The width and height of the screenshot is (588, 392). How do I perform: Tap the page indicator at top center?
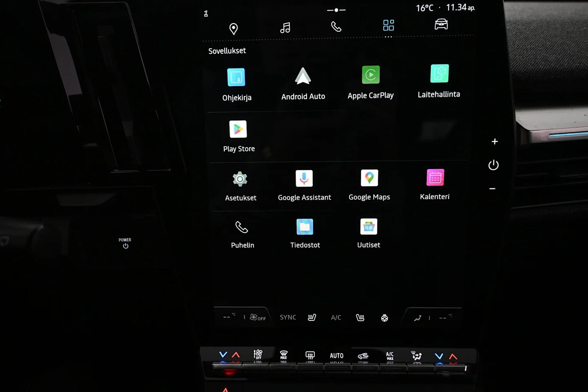click(x=336, y=10)
